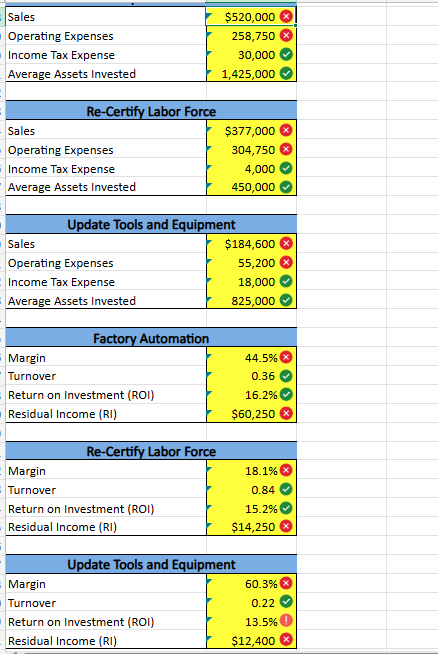This screenshot has height=654, width=438.
Task: Select the 0.22 turnover cell
Action: pos(252,602)
